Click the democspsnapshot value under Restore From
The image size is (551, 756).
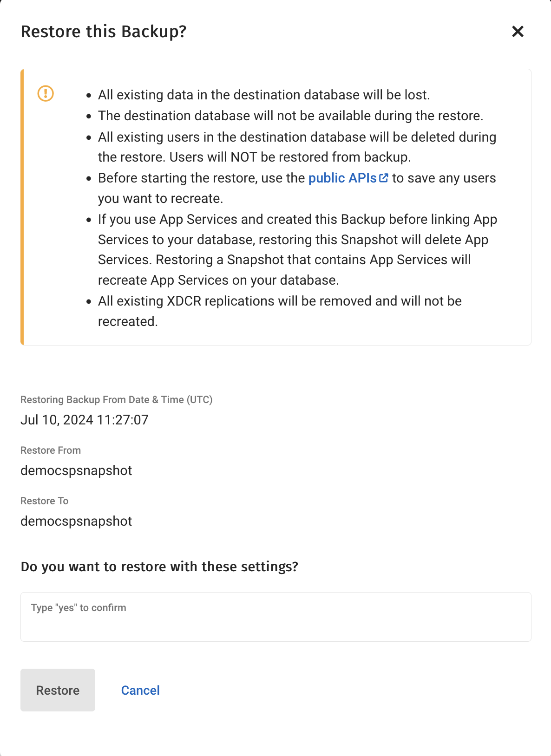point(76,470)
